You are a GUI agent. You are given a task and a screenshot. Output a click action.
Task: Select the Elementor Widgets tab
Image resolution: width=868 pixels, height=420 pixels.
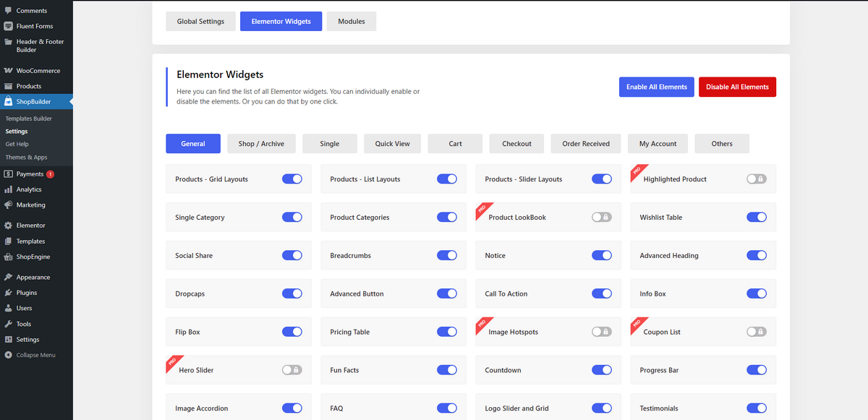pyautogui.click(x=281, y=21)
